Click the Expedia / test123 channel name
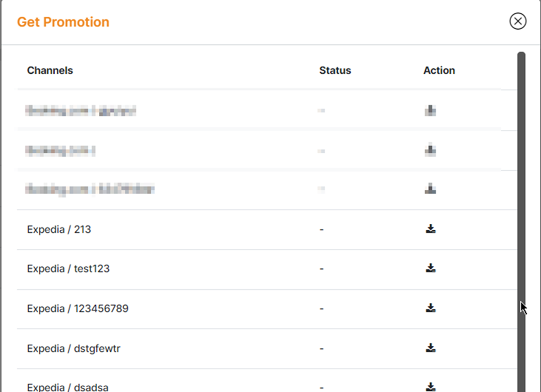 pyautogui.click(x=68, y=269)
